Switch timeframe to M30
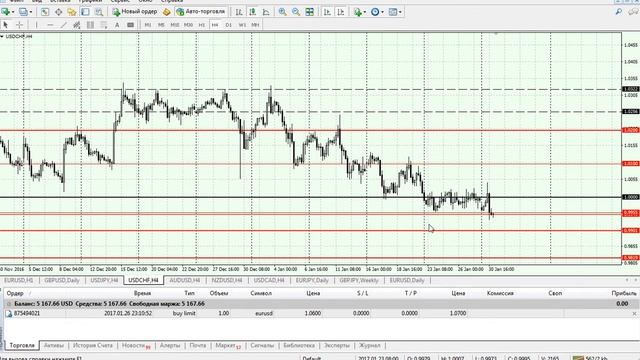The image size is (640, 360). [188, 25]
